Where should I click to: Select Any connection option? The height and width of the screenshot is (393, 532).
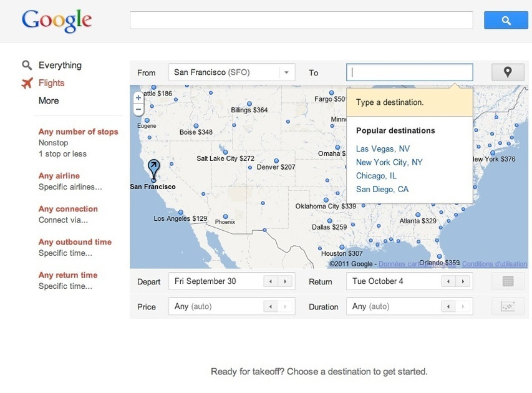68,209
